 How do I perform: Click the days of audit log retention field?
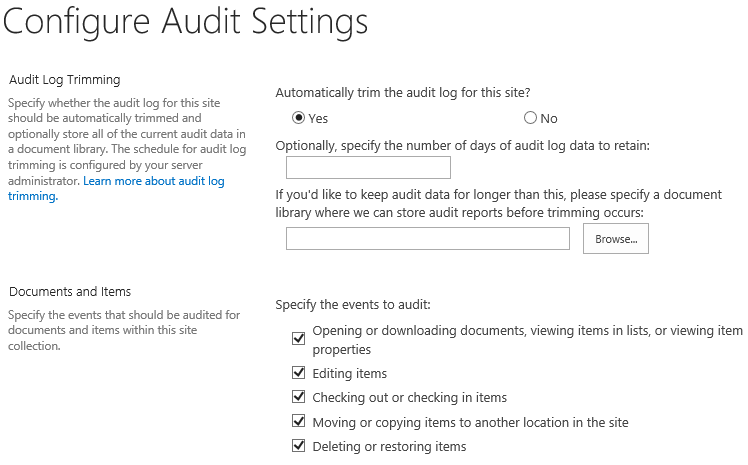(368, 167)
